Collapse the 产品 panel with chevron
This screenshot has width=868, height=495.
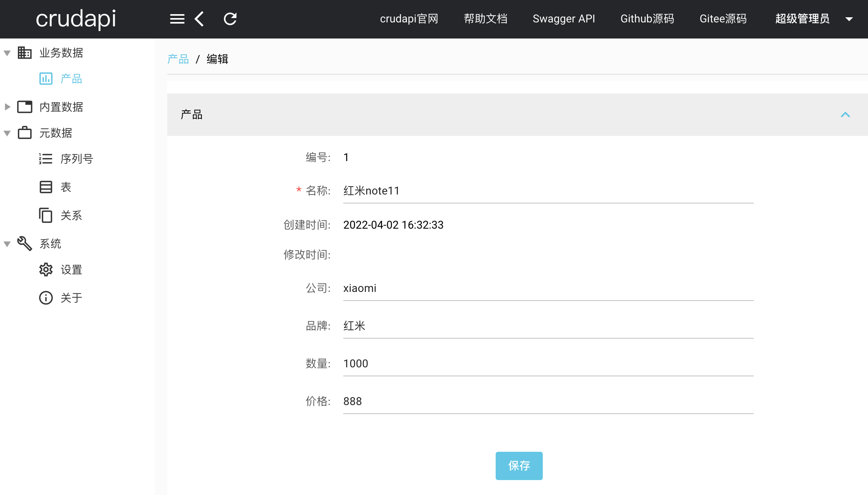[x=845, y=115]
